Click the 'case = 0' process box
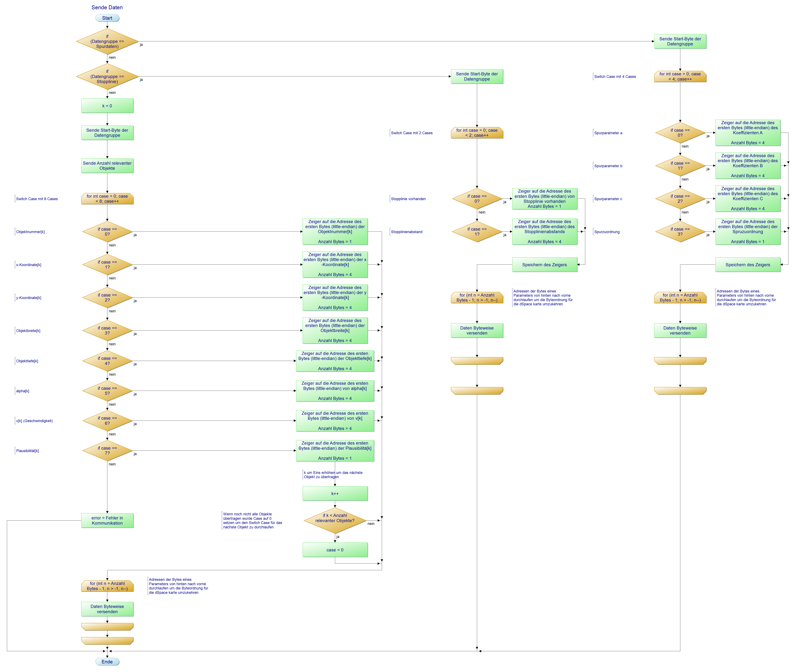The width and height of the screenshot is (795, 672). tap(335, 550)
